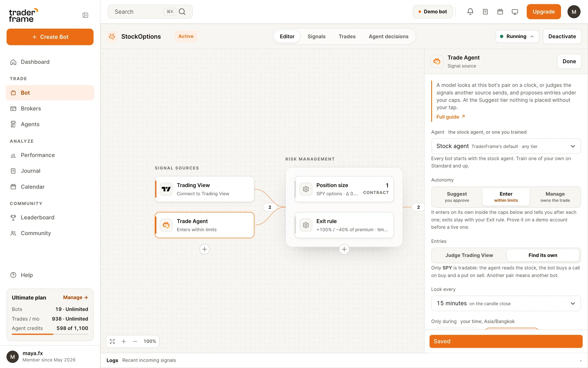Open the Journal in sidebar
Viewport: 588px width, 368px height.
(x=50, y=171)
